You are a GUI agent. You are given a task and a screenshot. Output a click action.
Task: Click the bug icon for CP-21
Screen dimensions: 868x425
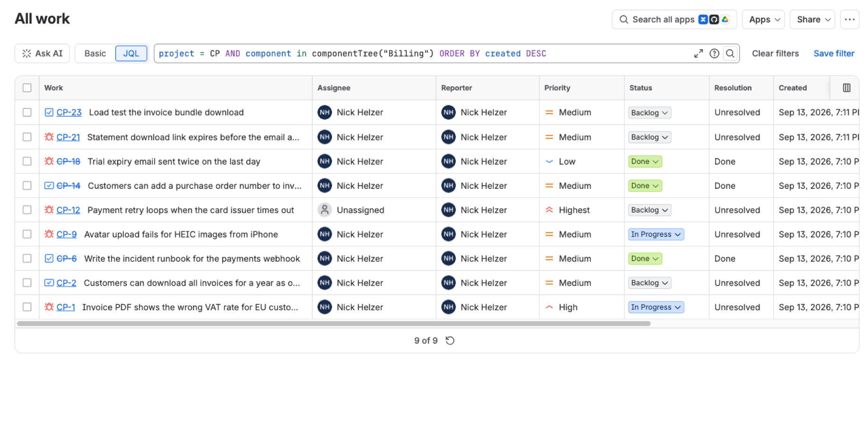pyautogui.click(x=49, y=137)
